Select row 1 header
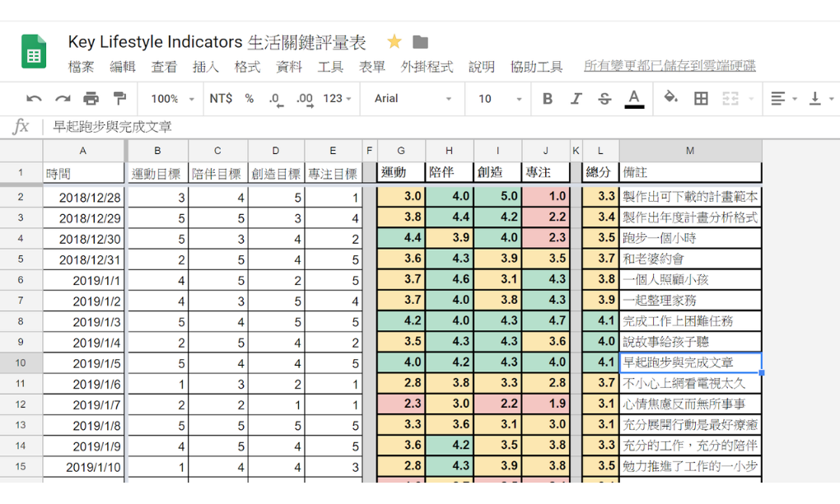 coord(21,172)
